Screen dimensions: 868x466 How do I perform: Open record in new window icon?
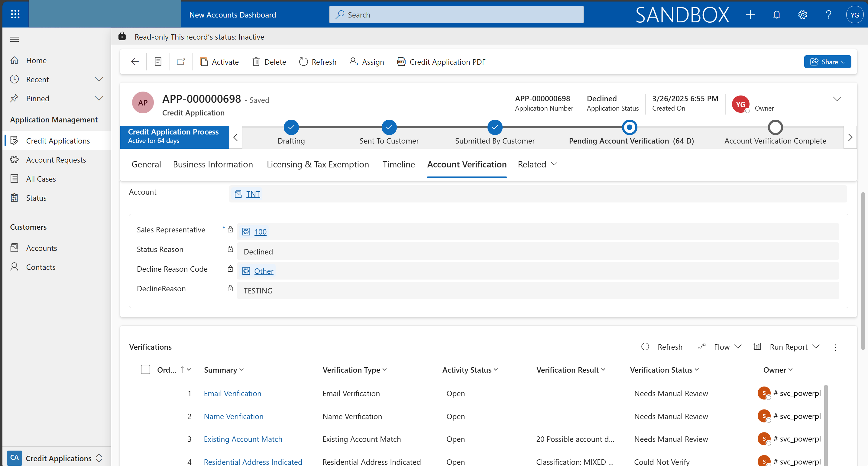181,62
